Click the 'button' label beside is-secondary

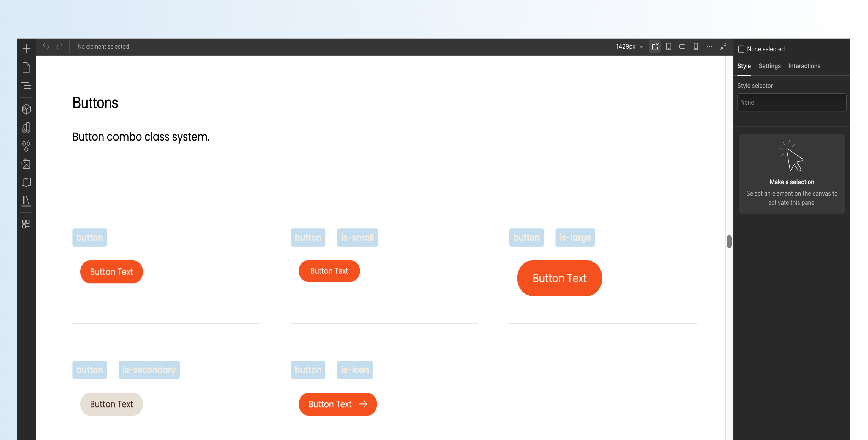click(90, 370)
